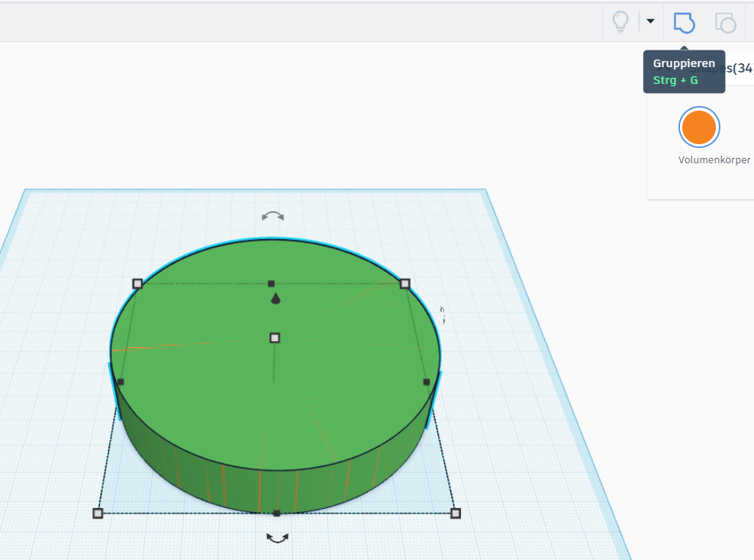Click the white center height handle
Screen dimensions: 754x560
click(275, 338)
